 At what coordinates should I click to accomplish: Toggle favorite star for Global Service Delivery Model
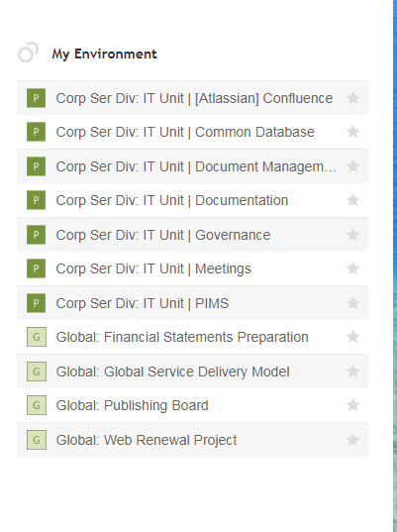click(352, 372)
